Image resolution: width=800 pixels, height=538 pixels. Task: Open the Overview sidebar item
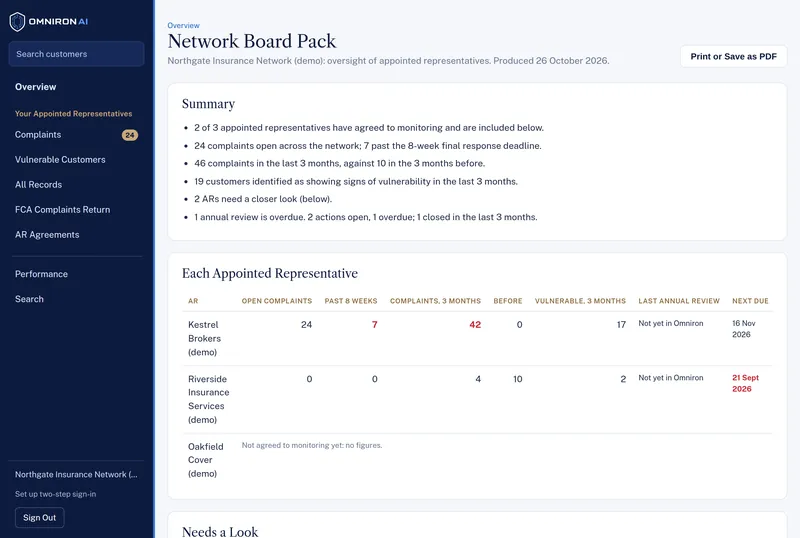pos(35,87)
